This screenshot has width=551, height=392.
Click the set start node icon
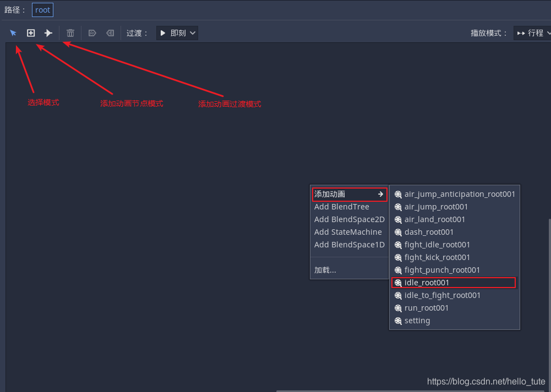92,33
